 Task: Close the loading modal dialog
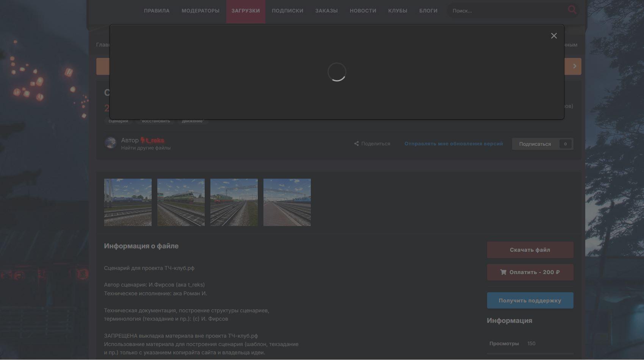554,36
